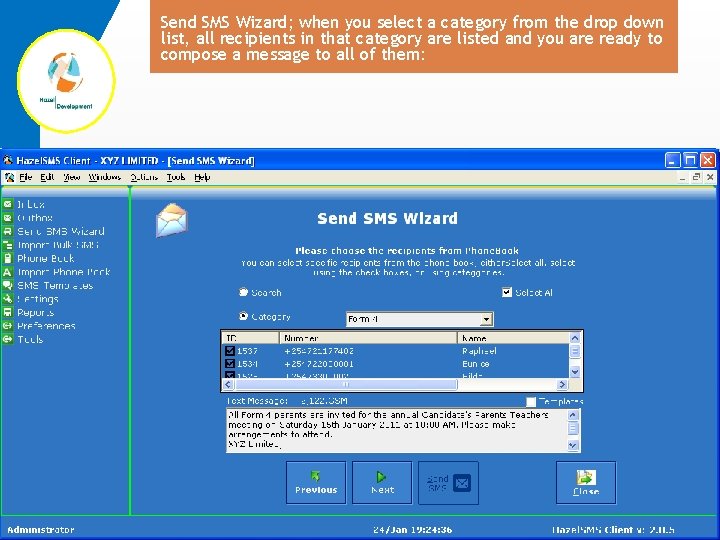Click the Send SMS Wizard sidebar icon

(7, 231)
